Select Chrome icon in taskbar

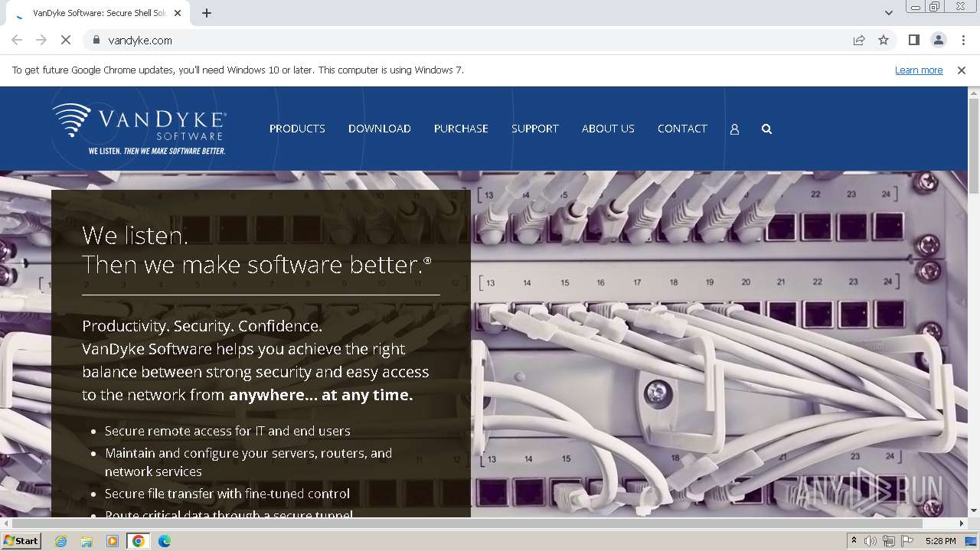pyautogui.click(x=139, y=541)
